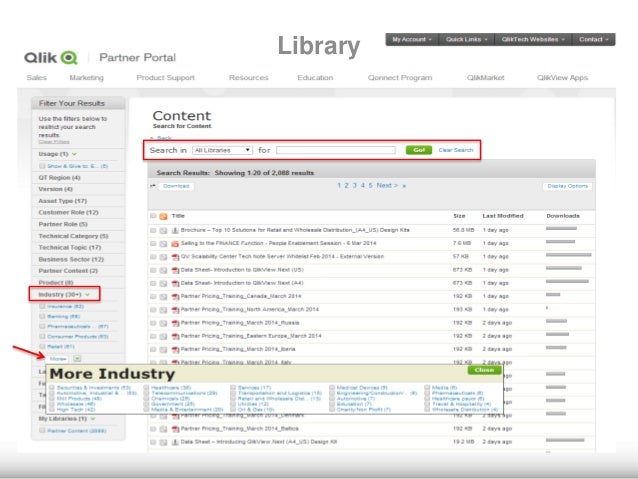
Task: Open the Contact dropdown
Action: [594, 39]
